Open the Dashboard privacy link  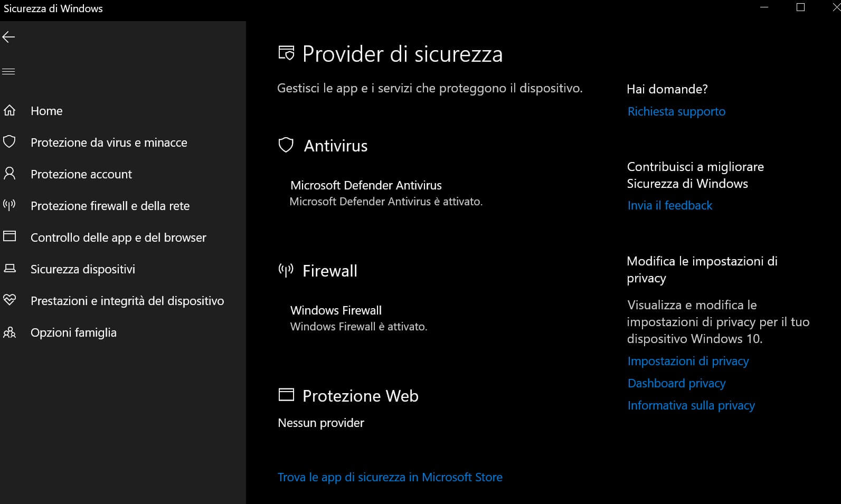[676, 383]
